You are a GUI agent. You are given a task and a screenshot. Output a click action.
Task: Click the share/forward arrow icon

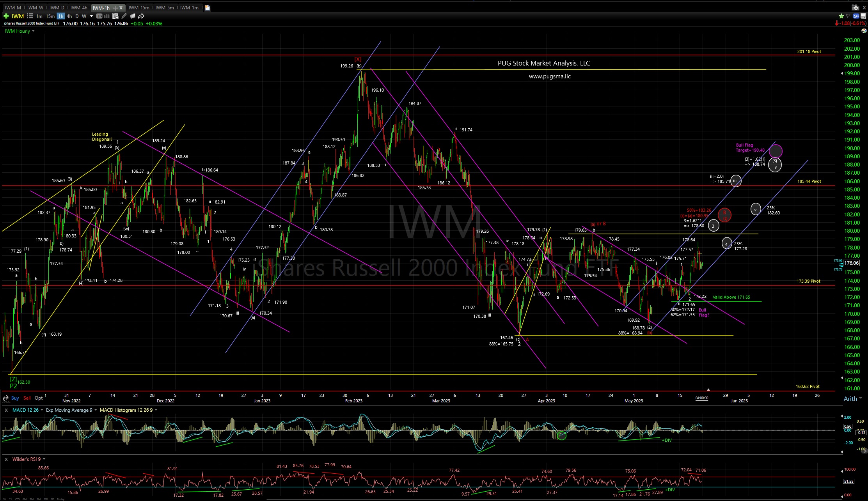142,16
